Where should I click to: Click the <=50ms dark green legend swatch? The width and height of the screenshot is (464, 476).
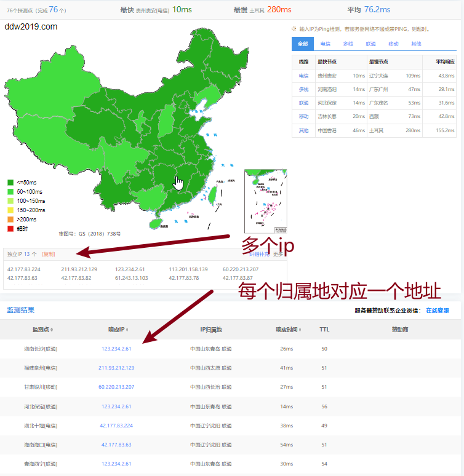tap(10, 183)
